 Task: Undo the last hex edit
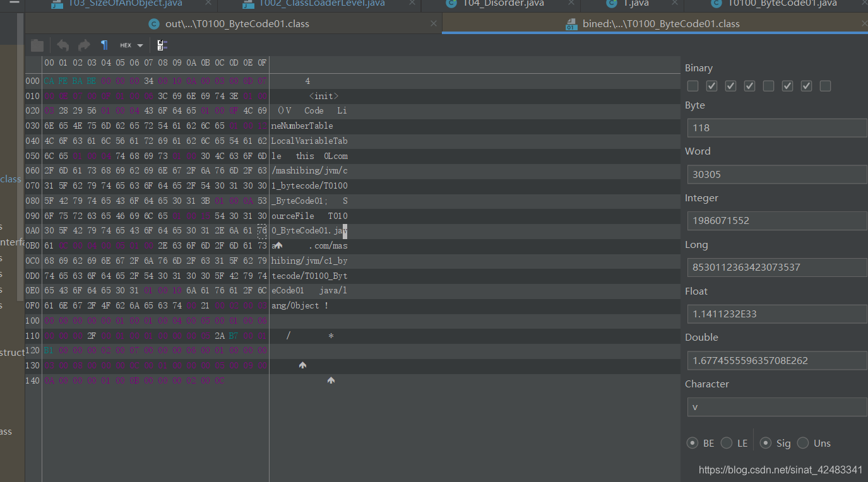[63, 45]
